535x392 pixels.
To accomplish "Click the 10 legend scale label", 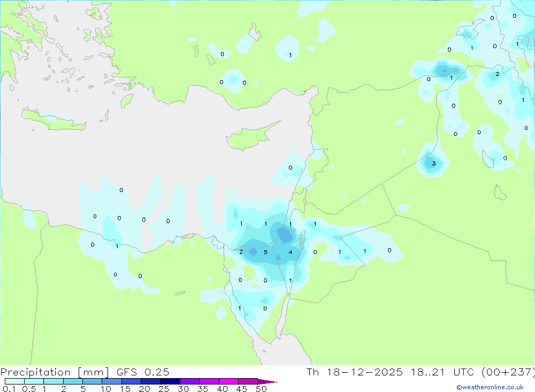I will click(x=106, y=389).
